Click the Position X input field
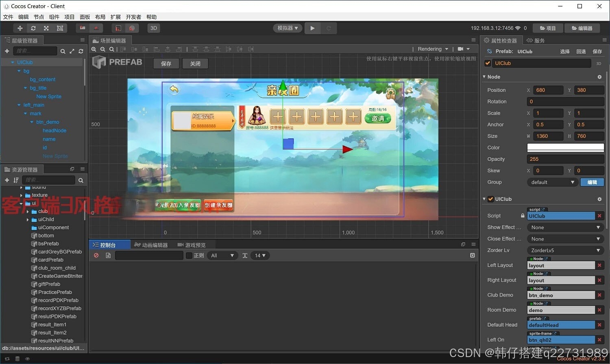The width and height of the screenshot is (610, 364). 548,90
